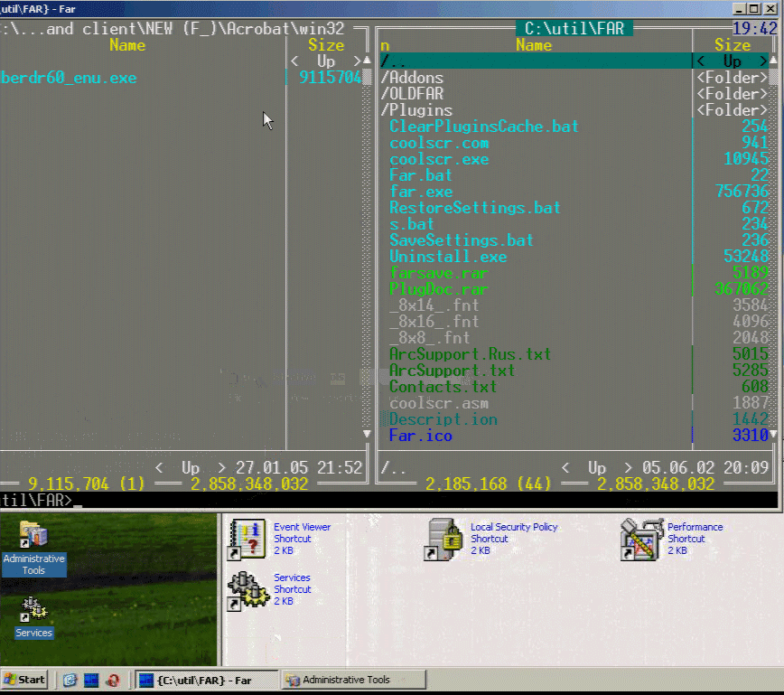Select Descript.ion file
The height and width of the screenshot is (695, 784).
pos(443,419)
